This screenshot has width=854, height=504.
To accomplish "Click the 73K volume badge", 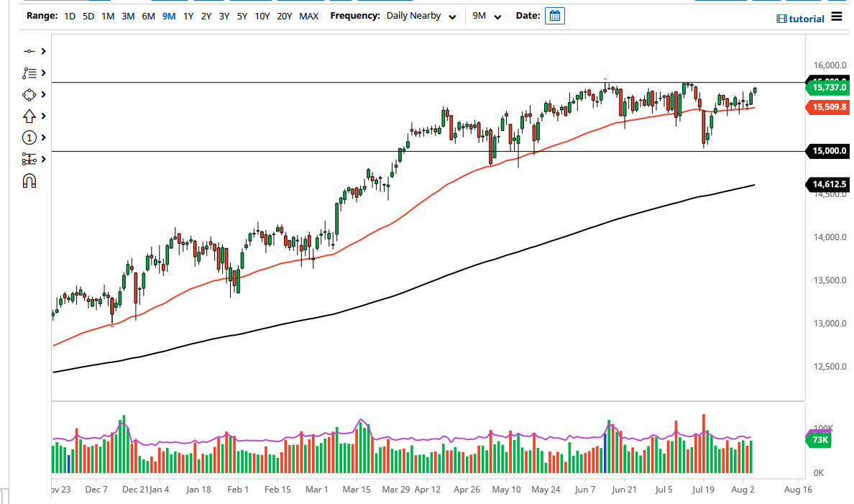I will [x=818, y=439].
